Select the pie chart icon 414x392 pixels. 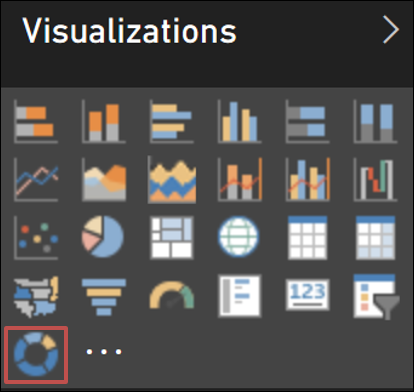(103, 237)
